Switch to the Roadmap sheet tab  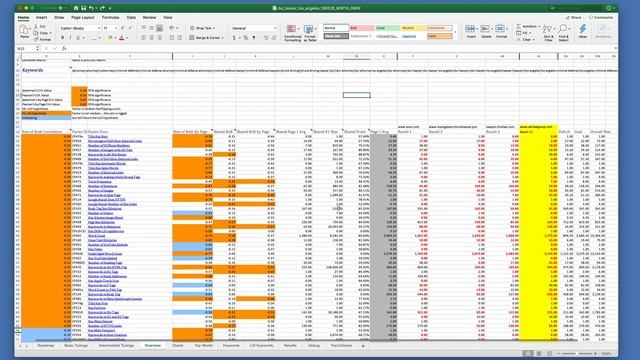(x=46, y=346)
